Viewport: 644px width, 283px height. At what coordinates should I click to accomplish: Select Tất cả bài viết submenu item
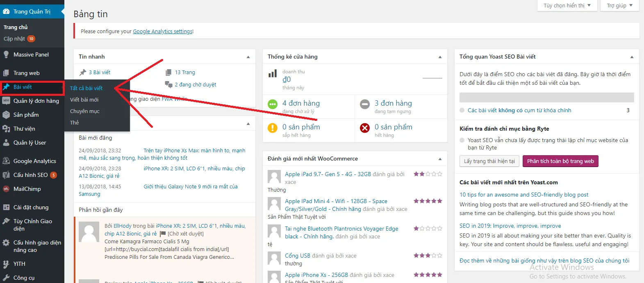pos(86,88)
